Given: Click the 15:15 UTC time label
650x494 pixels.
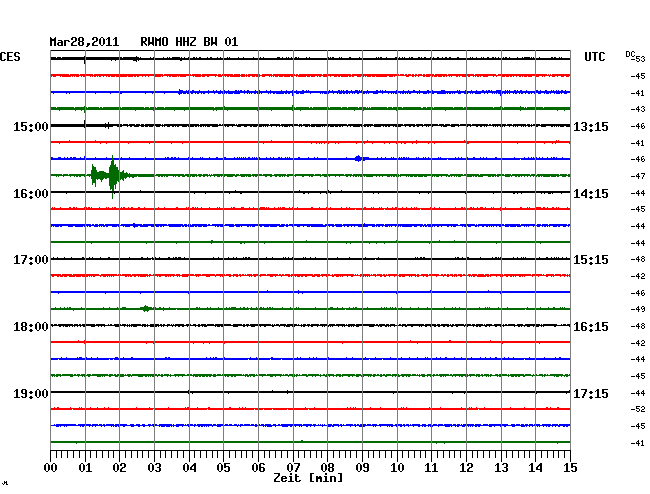Looking at the screenshot, I should 591,260.
